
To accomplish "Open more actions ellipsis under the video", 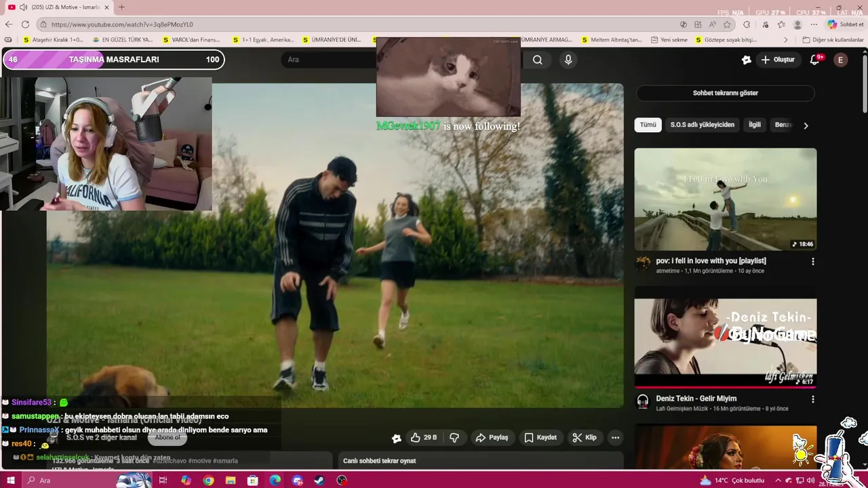I will click(615, 438).
